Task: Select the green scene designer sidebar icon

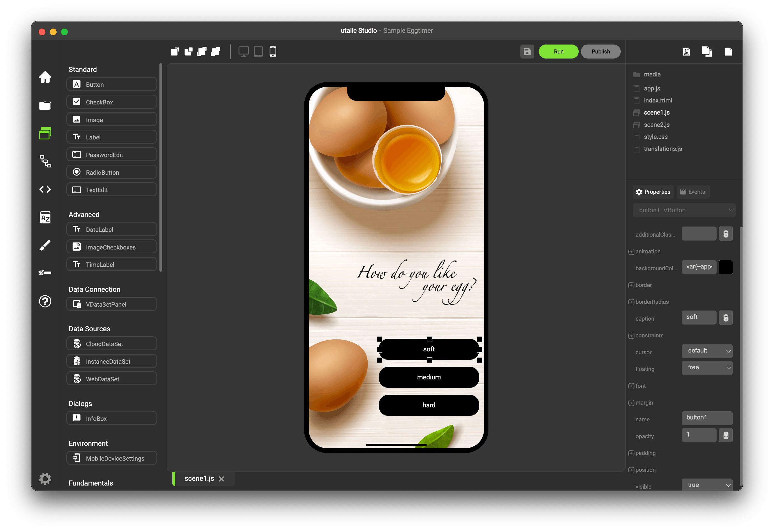Action: [45, 133]
